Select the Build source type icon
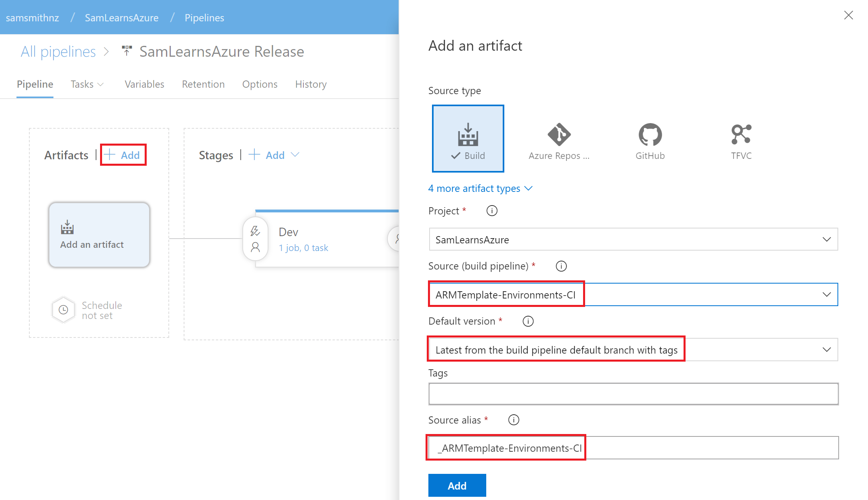The image size is (868, 500). click(468, 138)
